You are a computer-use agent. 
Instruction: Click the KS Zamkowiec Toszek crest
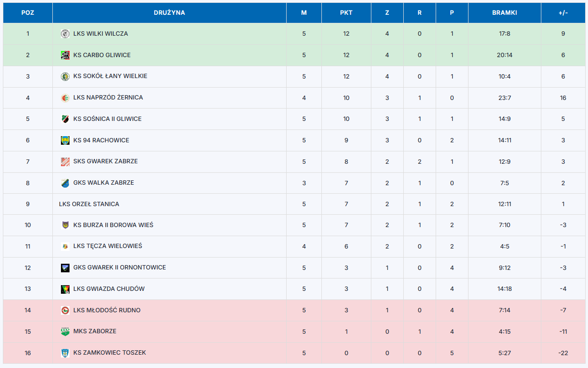[x=65, y=353]
